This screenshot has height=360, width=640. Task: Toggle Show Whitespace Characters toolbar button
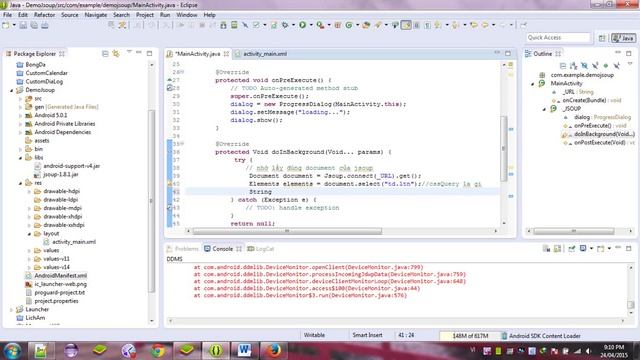coord(427,25)
